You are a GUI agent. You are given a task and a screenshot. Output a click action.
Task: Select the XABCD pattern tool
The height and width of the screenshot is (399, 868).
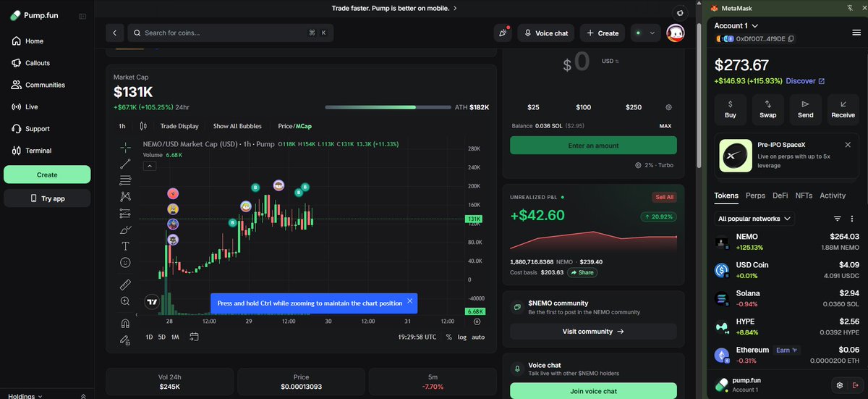[x=125, y=196]
